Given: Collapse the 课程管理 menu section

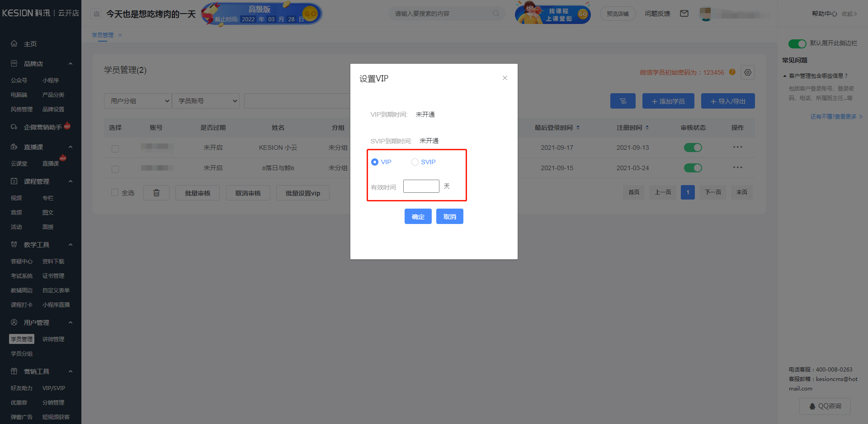Looking at the screenshot, I should pos(71,181).
